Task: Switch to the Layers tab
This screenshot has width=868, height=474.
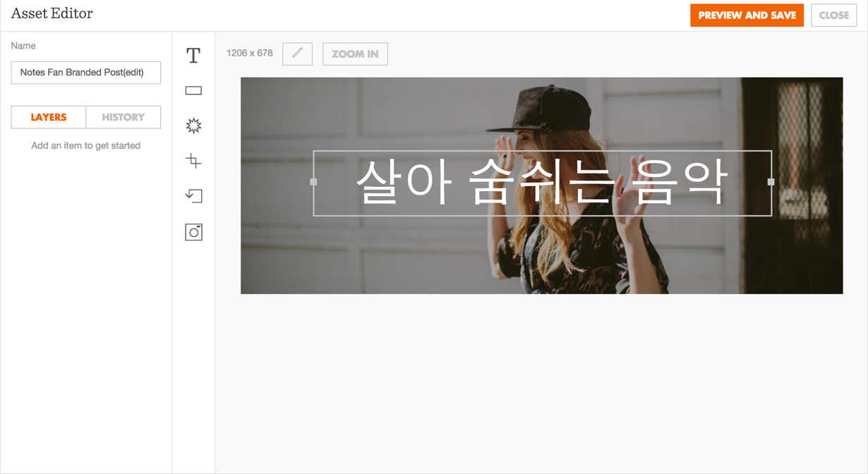Action: click(49, 117)
